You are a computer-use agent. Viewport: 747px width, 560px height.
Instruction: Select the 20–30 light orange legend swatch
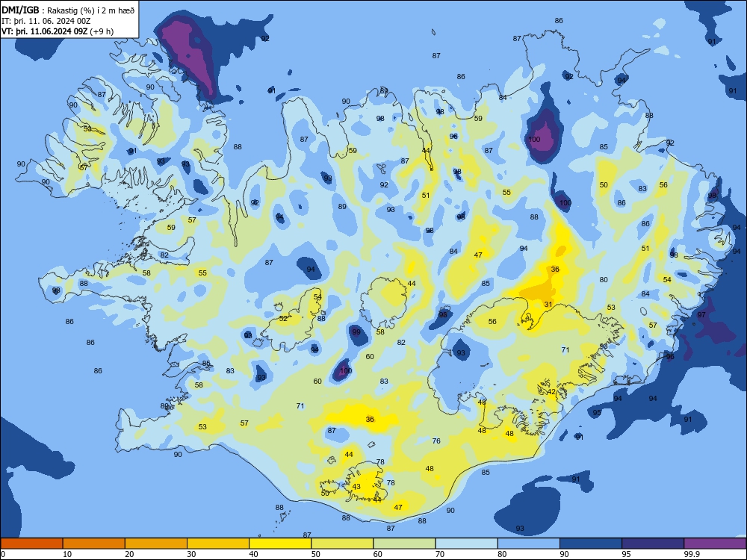(x=156, y=544)
